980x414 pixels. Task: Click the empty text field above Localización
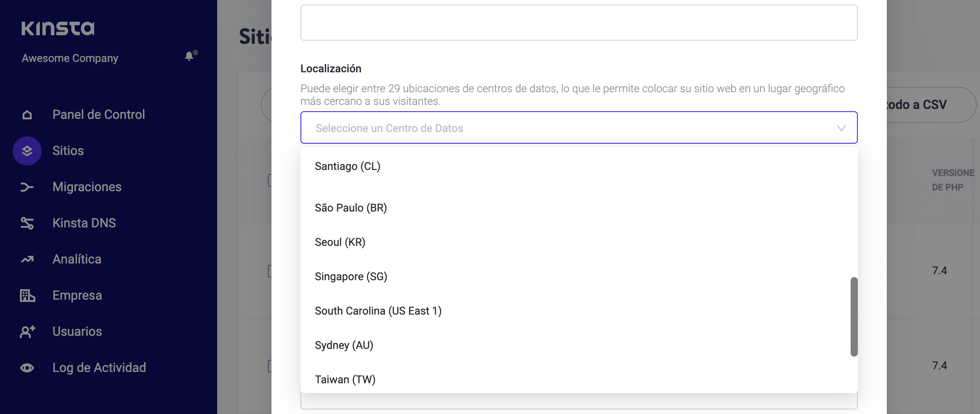point(579,23)
